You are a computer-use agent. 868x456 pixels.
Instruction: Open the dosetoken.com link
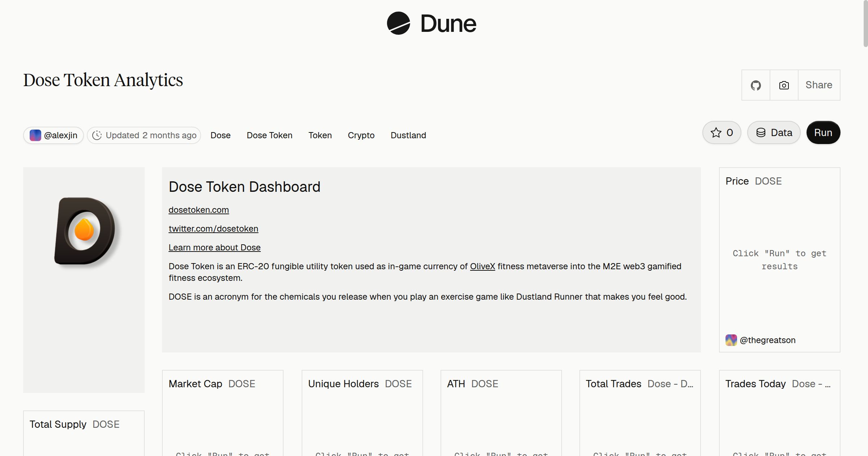(x=199, y=210)
